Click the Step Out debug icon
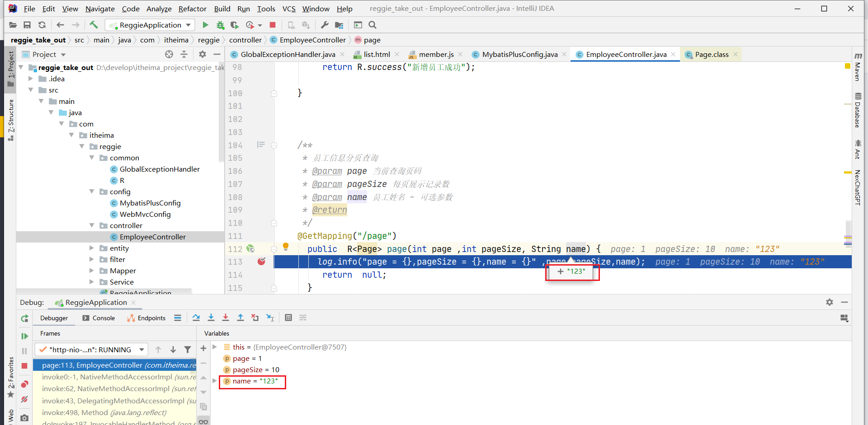Screen dimensions: 868x425 [241, 318]
